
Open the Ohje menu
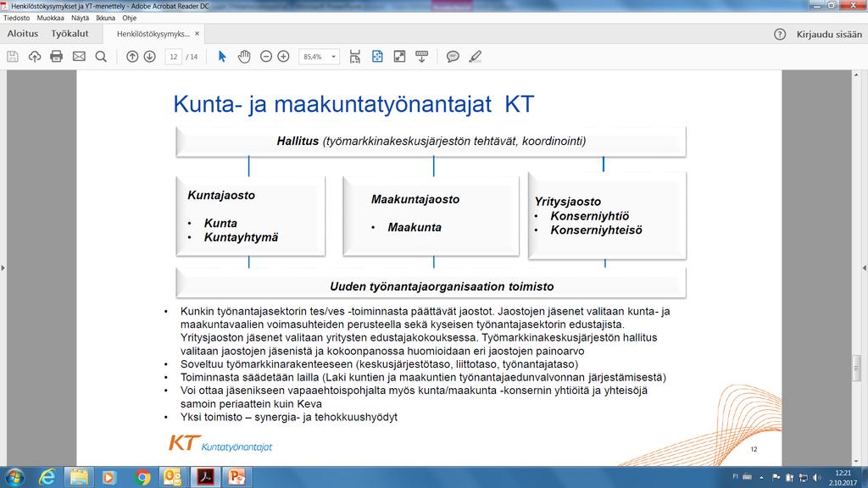point(130,18)
